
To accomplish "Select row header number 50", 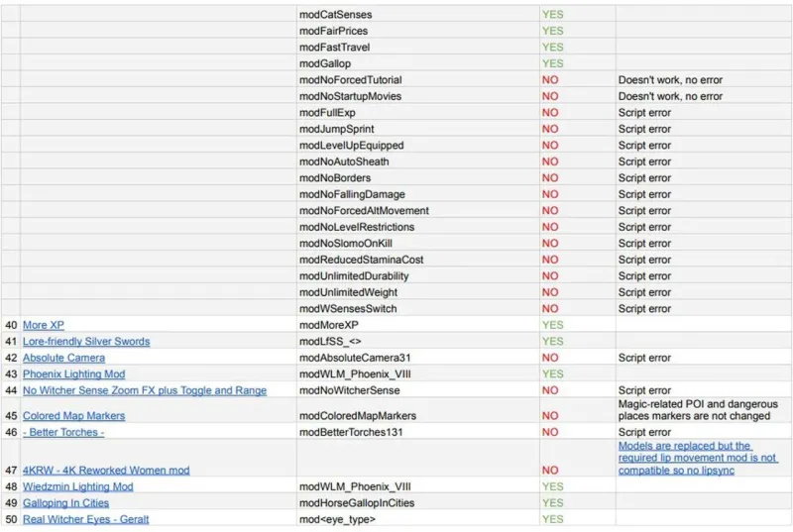I will pyautogui.click(x=11, y=519).
